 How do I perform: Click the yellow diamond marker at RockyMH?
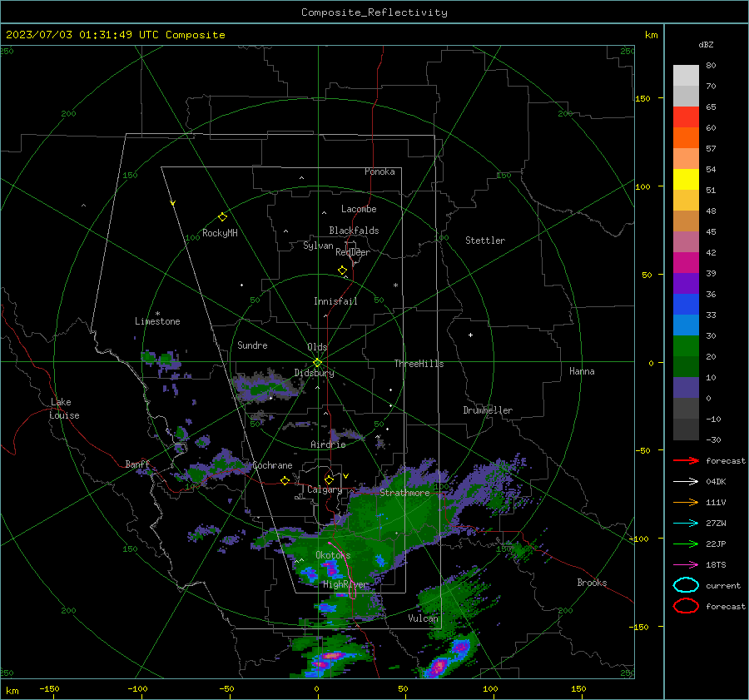click(222, 217)
